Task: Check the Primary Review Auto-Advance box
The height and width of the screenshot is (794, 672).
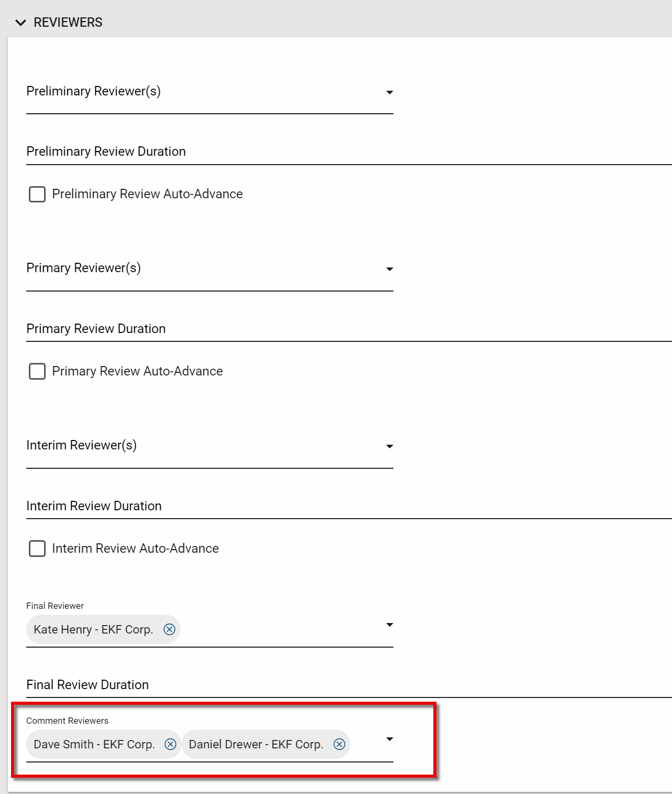Action: 37,371
